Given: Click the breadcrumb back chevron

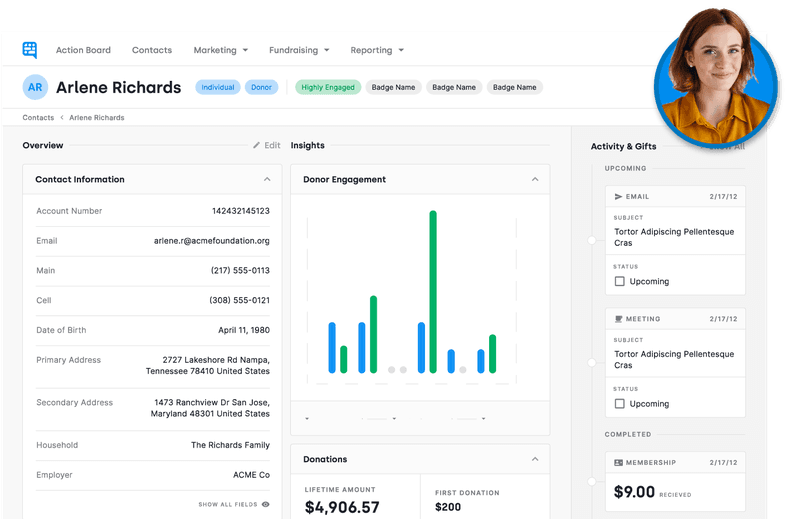Looking at the screenshot, I should coord(62,117).
